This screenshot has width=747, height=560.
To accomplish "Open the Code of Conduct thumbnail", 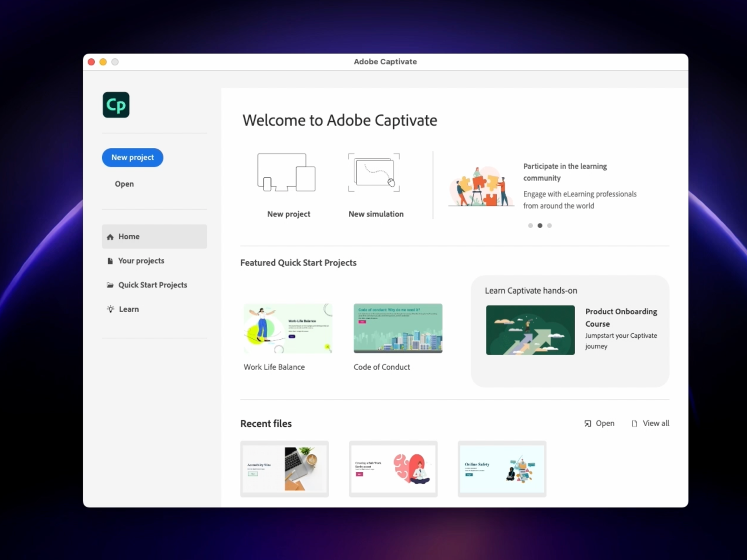I will [398, 329].
